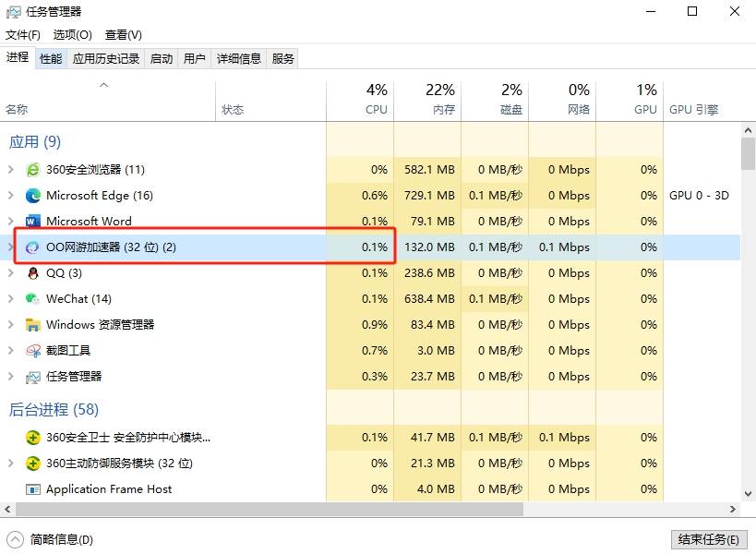756x554 pixels.
Task: Open the 文件(F) menu
Action: (23, 35)
